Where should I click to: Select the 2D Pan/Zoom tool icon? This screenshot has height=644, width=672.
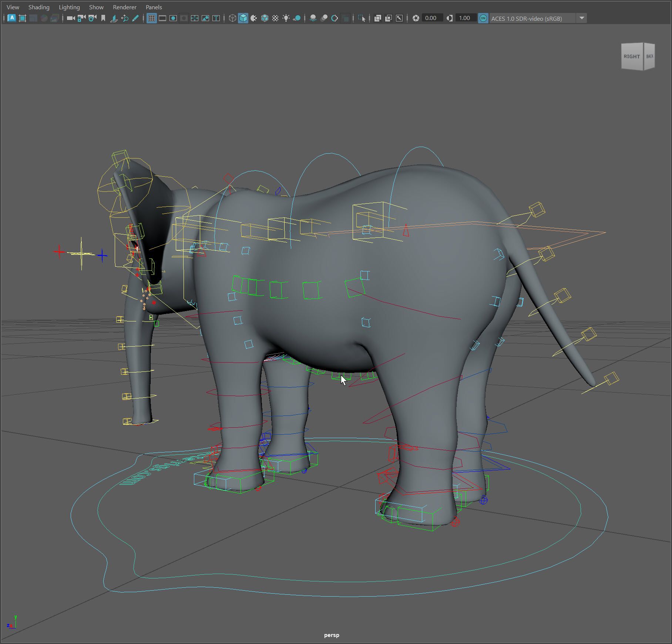click(x=125, y=18)
